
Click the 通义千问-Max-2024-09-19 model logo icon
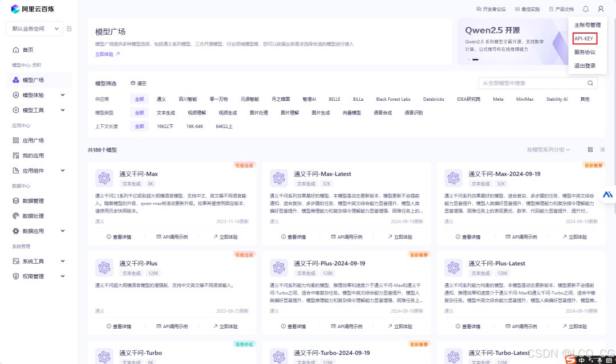(x=453, y=178)
